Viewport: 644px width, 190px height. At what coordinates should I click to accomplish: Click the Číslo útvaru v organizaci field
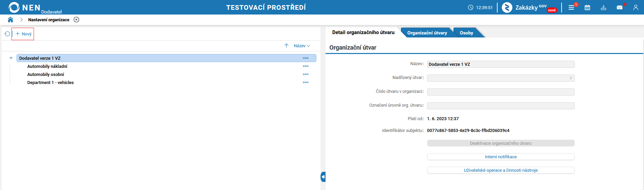[501, 92]
